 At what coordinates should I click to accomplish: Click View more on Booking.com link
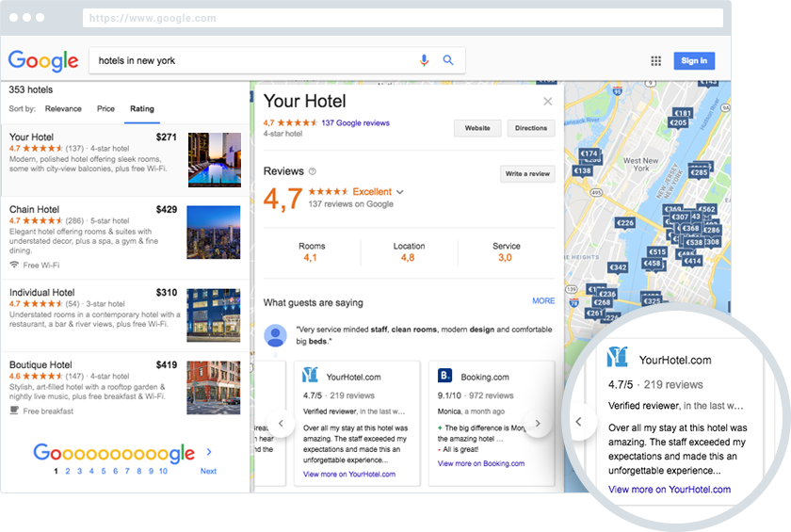[481, 463]
